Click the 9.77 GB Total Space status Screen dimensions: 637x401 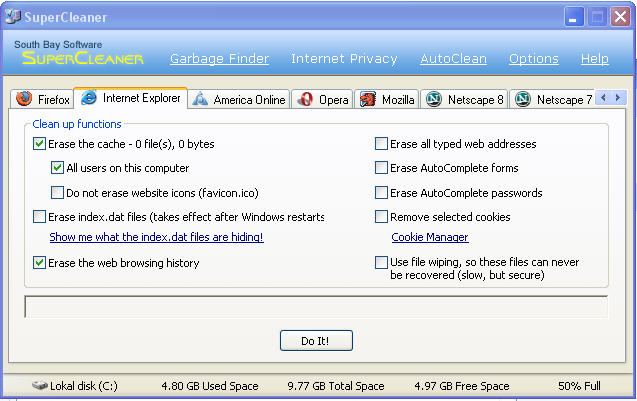pos(336,386)
